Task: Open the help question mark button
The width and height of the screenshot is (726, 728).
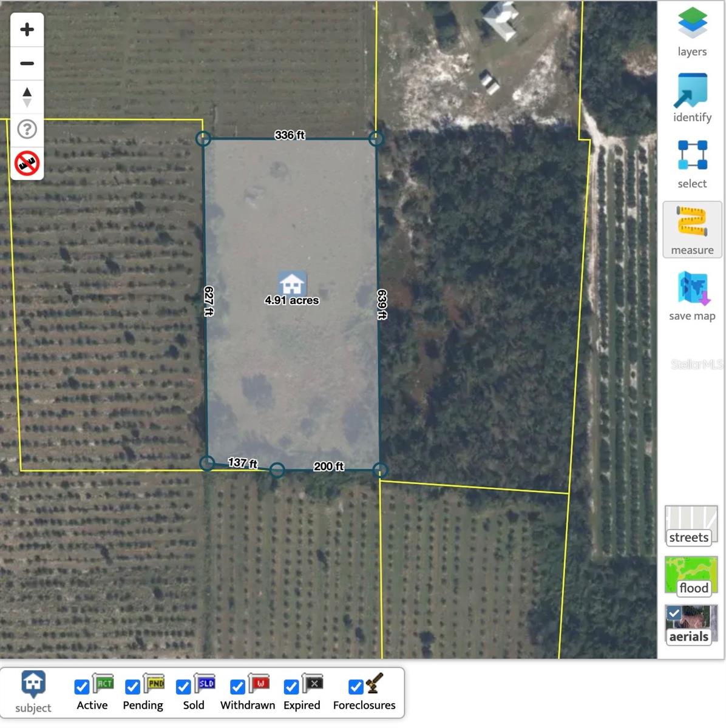Action: [x=27, y=129]
